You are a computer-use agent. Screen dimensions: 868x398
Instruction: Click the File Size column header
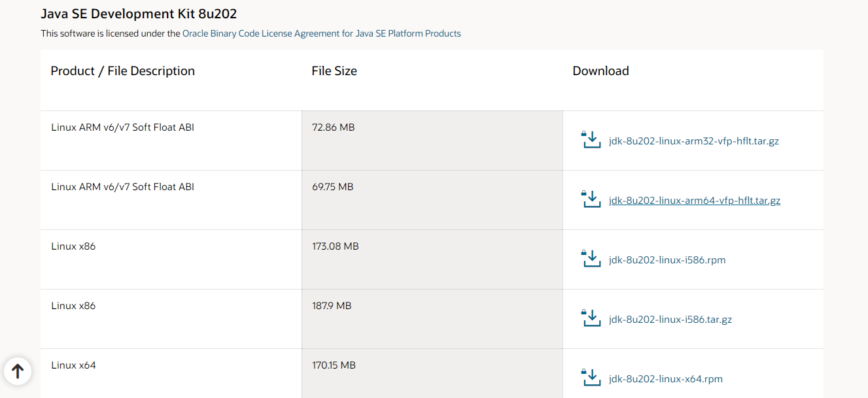[334, 71]
